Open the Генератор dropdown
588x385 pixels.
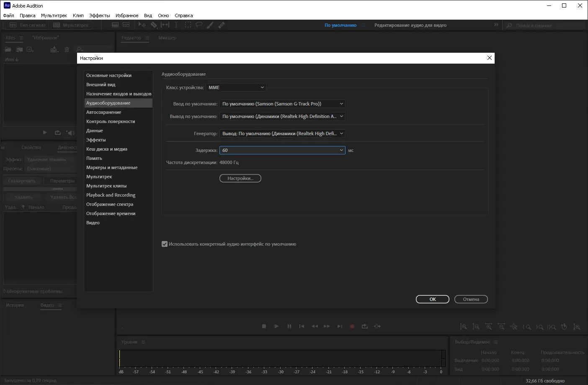(282, 133)
